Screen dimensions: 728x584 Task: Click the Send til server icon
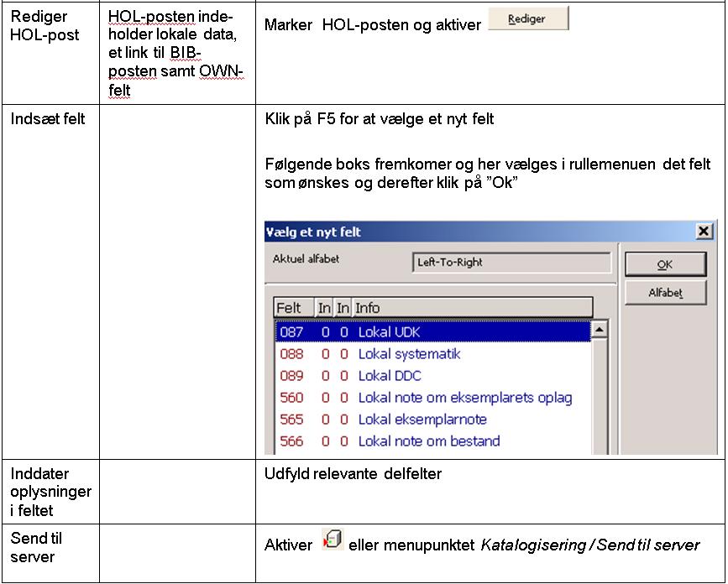coord(333,540)
